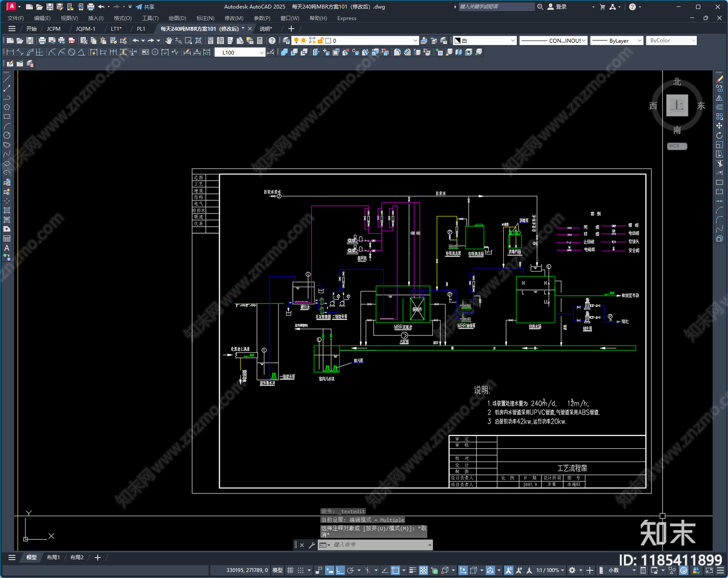Select the Pan hand tool
Screen dimensions: 728x578
tap(169, 41)
